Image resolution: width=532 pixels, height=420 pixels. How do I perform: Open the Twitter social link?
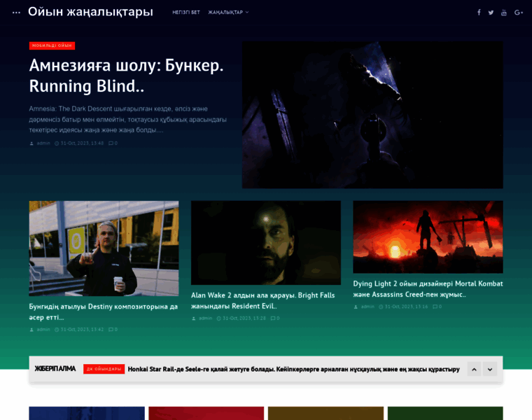[491, 13]
